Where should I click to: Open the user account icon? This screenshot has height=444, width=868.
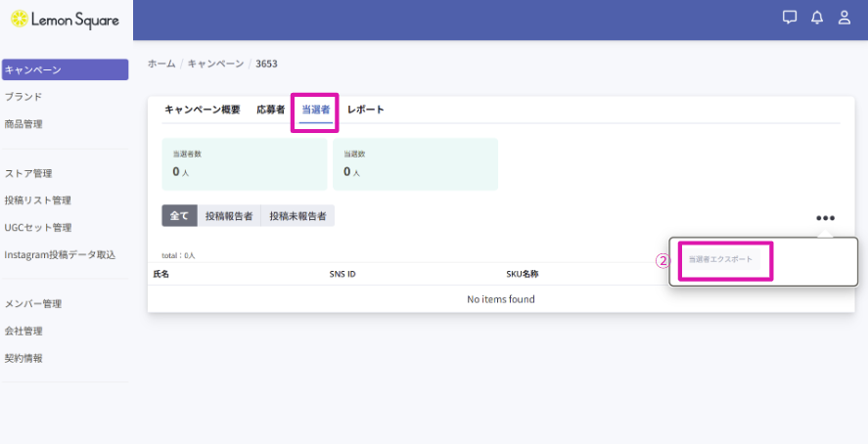(x=845, y=18)
